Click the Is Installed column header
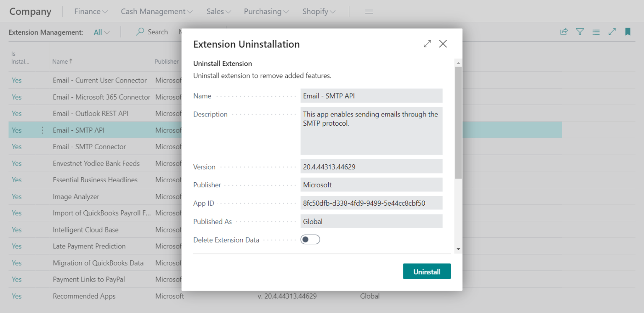 [x=20, y=58]
